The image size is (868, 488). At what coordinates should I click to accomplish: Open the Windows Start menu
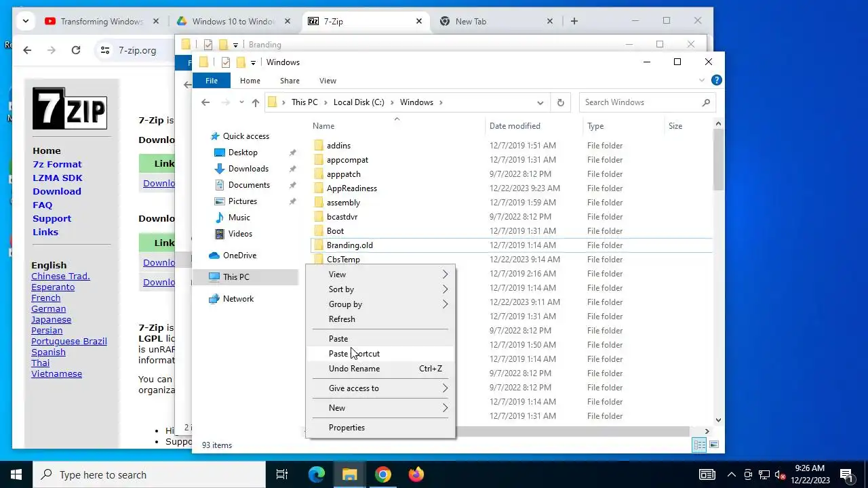click(x=16, y=474)
